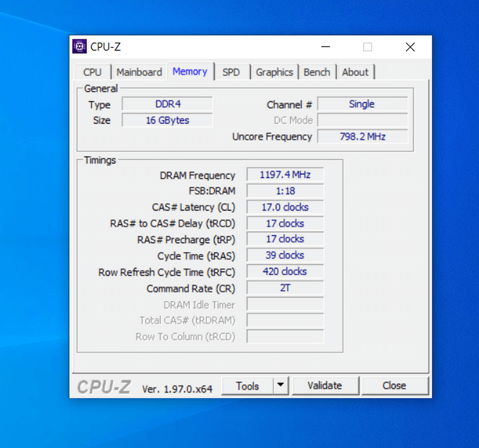
Task: Switch to the Mainboard tab
Action: coord(139,72)
